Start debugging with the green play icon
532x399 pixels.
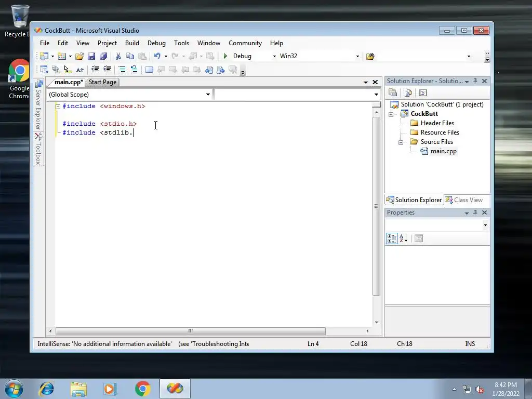(225, 56)
